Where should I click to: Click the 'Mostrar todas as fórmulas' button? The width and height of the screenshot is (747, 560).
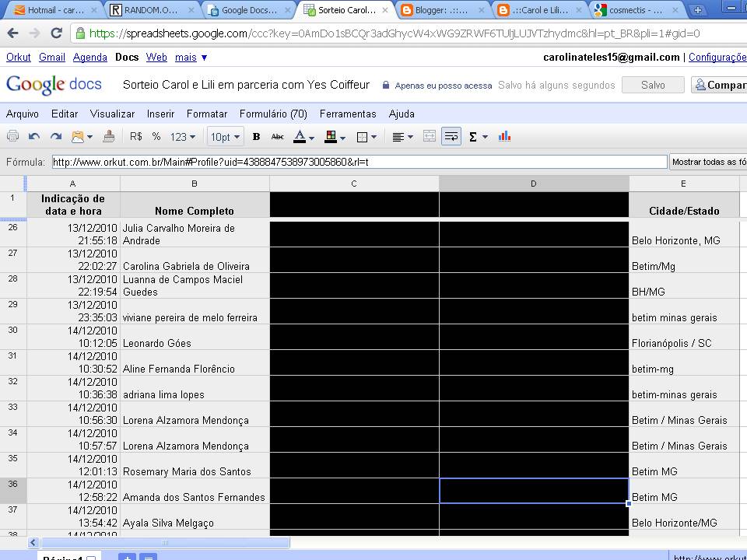(x=708, y=162)
